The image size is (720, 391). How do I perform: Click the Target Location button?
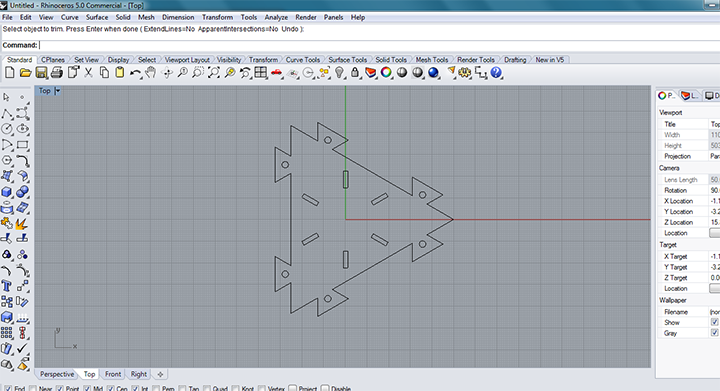point(714,288)
